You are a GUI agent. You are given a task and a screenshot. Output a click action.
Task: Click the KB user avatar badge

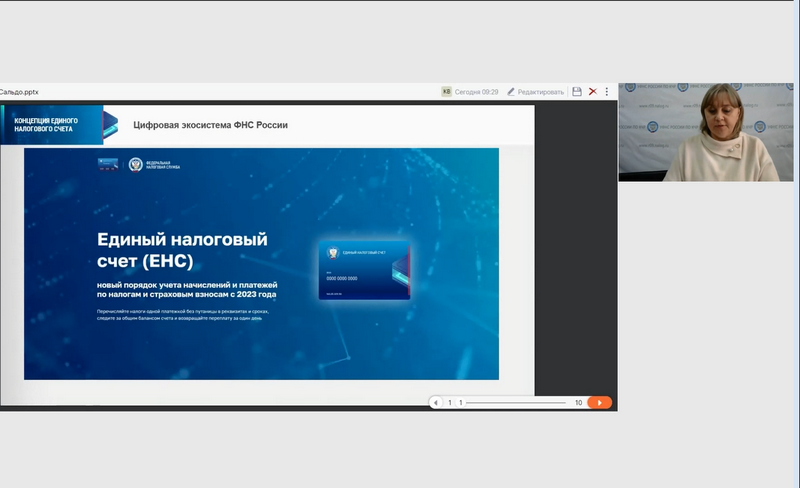tap(446, 92)
